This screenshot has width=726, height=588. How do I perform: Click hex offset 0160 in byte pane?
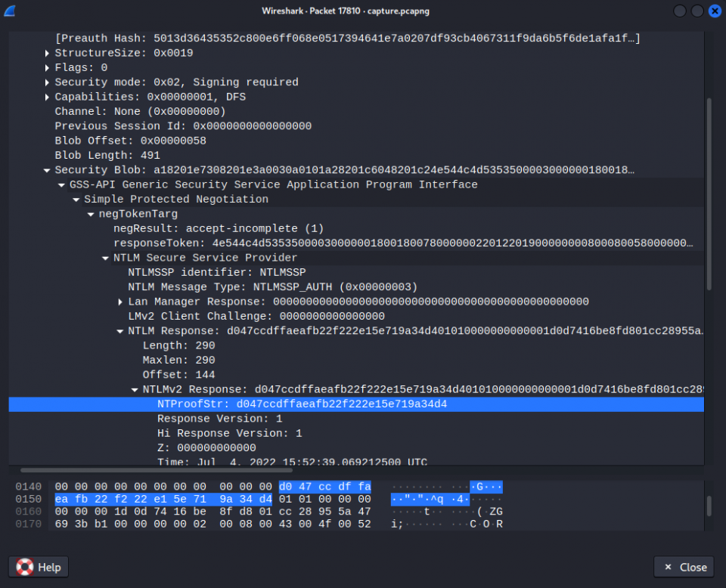pos(28,512)
